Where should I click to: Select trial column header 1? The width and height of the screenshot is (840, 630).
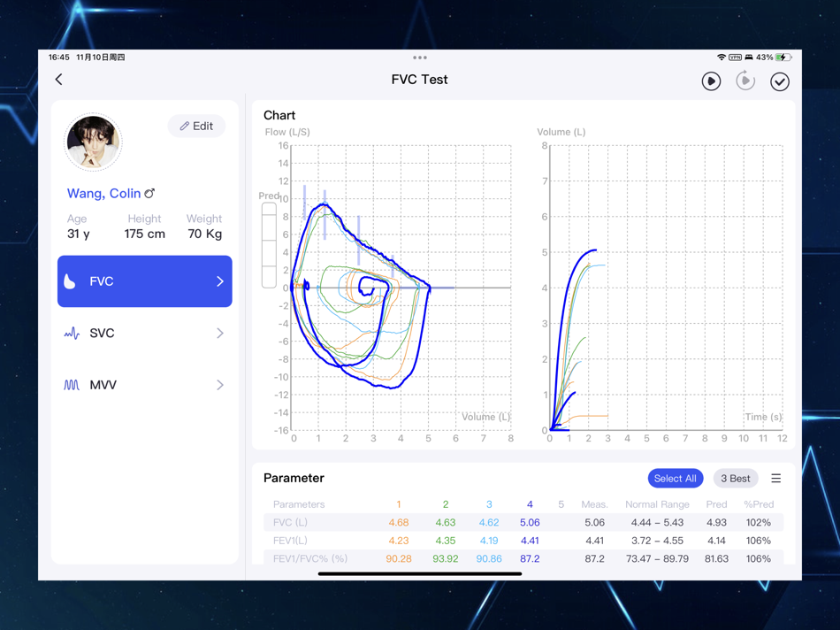click(399, 504)
